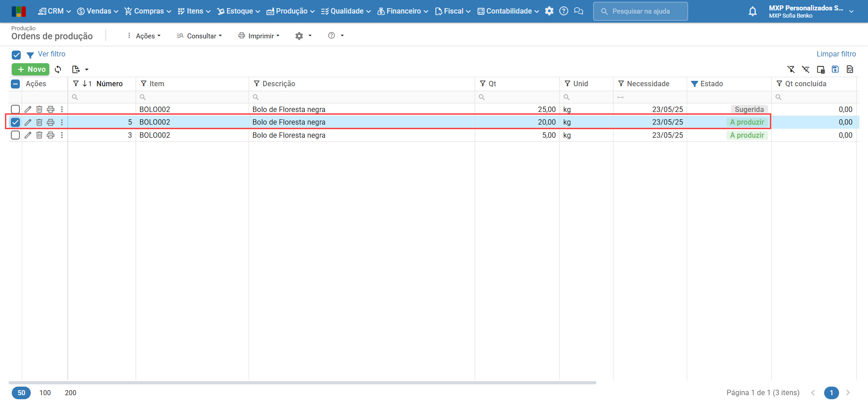Open the Vendas menu
868x406 pixels.
[x=98, y=11]
